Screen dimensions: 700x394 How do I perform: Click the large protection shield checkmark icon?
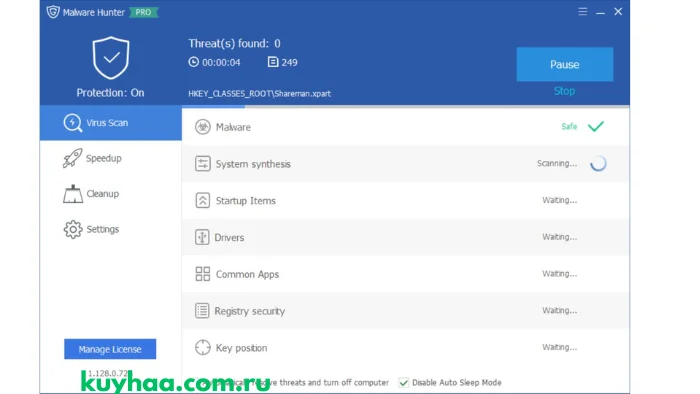(111, 58)
